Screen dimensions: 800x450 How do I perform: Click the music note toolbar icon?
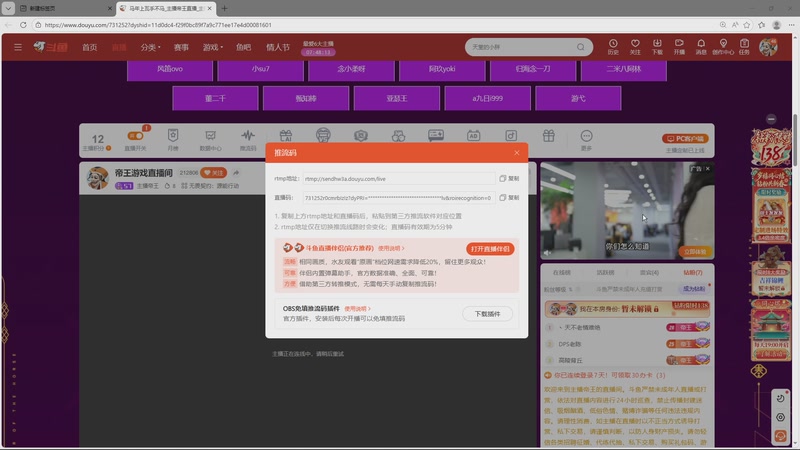[x=511, y=136]
